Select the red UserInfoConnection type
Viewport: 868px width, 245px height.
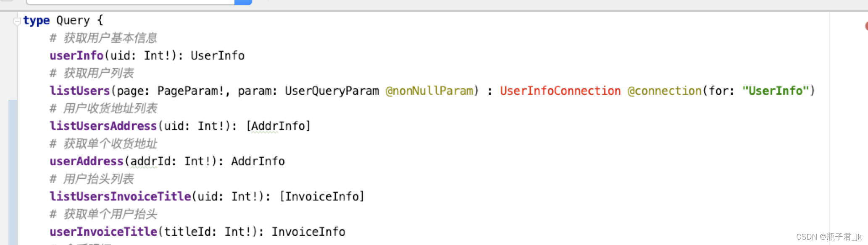coord(560,91)
